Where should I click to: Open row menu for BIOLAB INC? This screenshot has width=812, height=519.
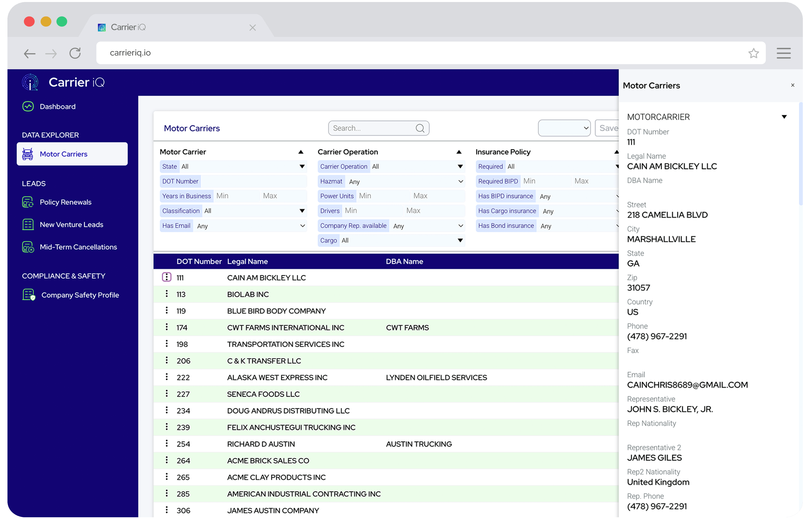[x=167, y=294]
